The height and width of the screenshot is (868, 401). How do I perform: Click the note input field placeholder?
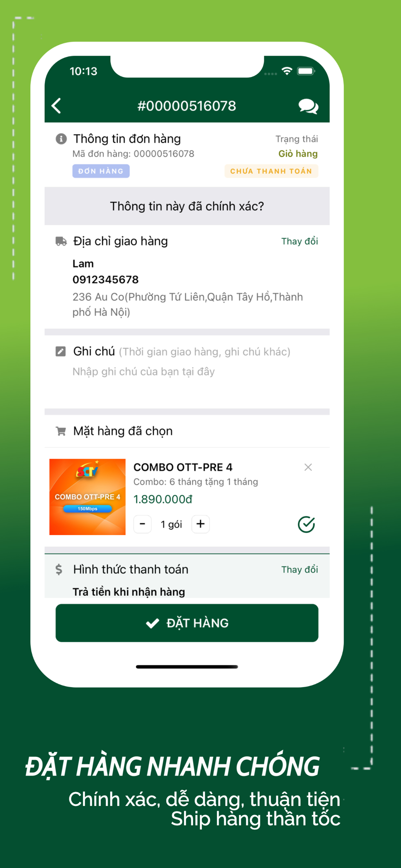click(x=144, y=372)
